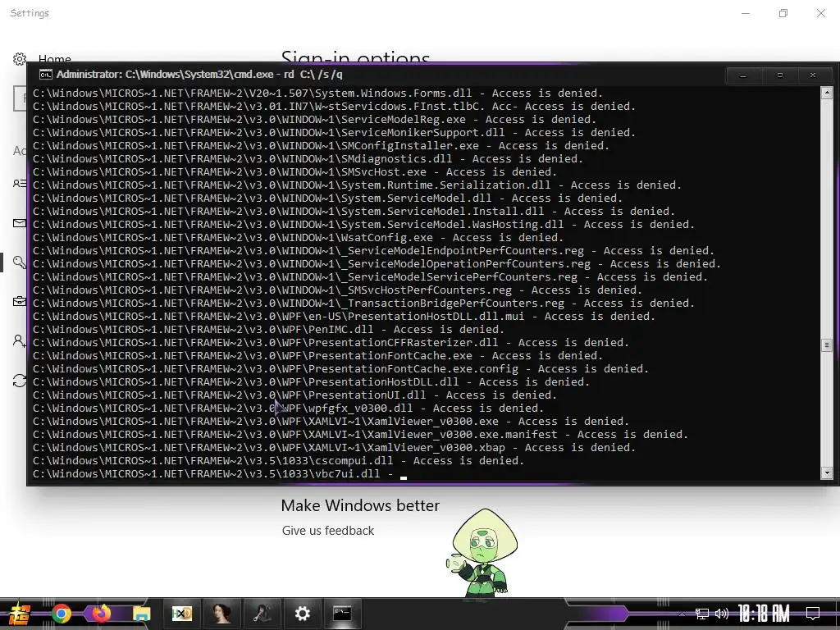Click the PresentationUI.dll output line
This screenshot has height=630, width=840.
(x=294, y=395)
